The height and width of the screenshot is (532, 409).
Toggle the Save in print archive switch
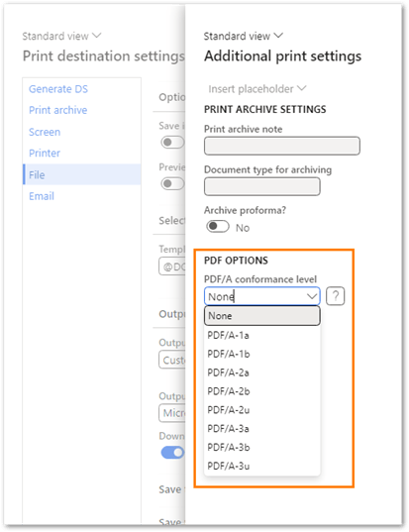[x=172, y=142]
